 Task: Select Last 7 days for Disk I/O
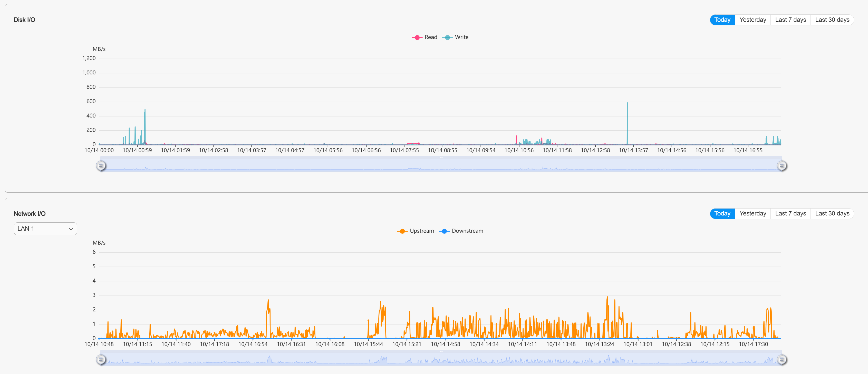point(790,20)
